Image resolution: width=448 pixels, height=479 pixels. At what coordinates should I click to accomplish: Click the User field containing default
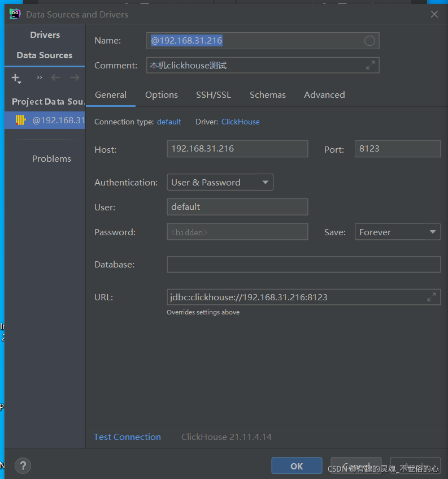[237, 207]
